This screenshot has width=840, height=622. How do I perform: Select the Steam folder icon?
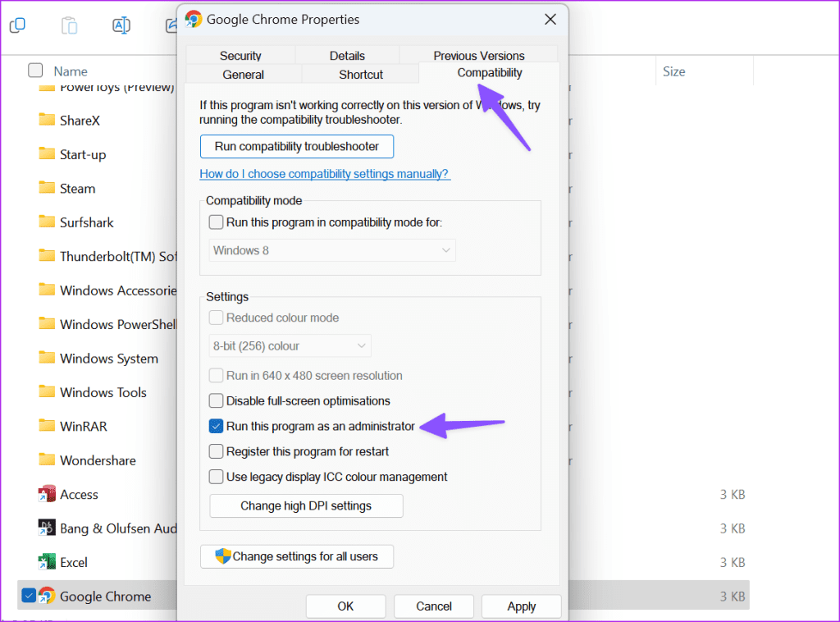47,188
